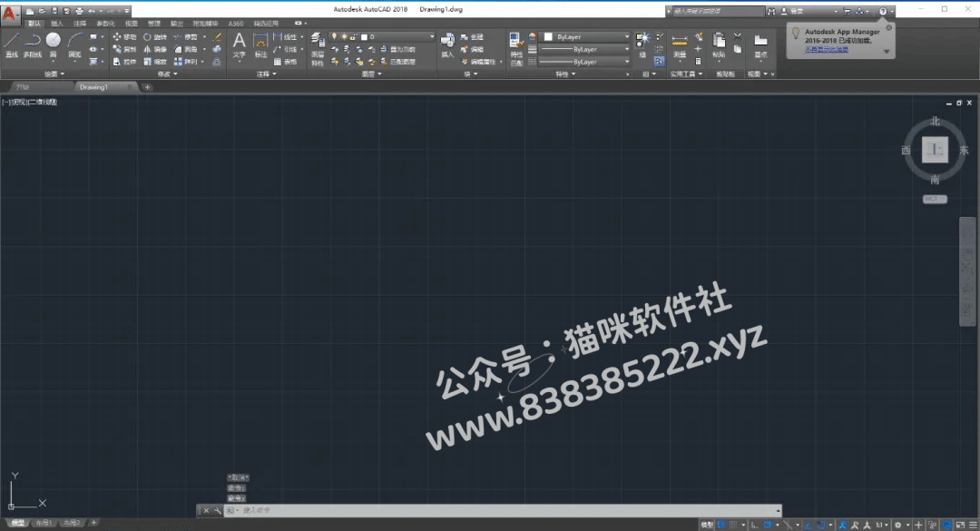Image resolution: width=980 pixels, height=531 pixels.
Task: Click the Scale (缩放) tool
Action: click(155, 62)
